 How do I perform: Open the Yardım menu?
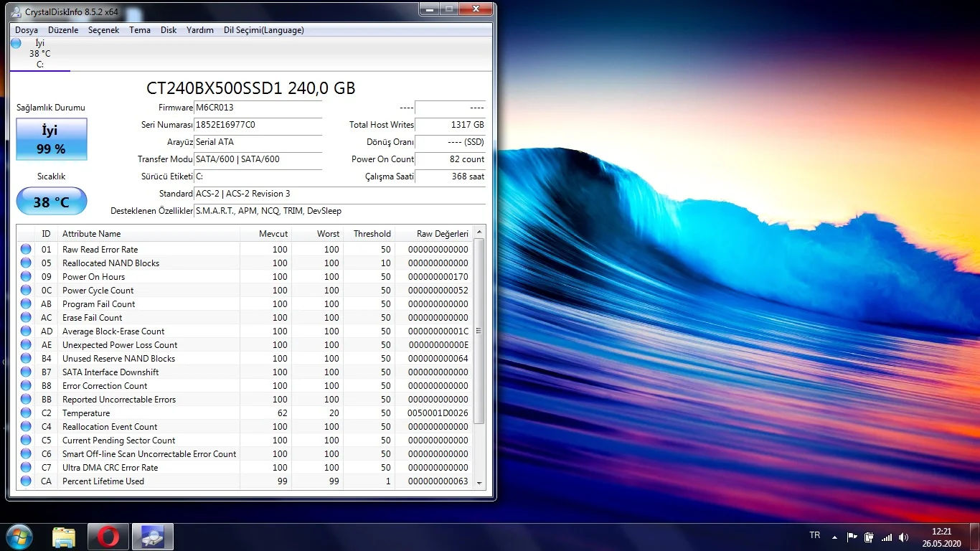pos(200,30)
